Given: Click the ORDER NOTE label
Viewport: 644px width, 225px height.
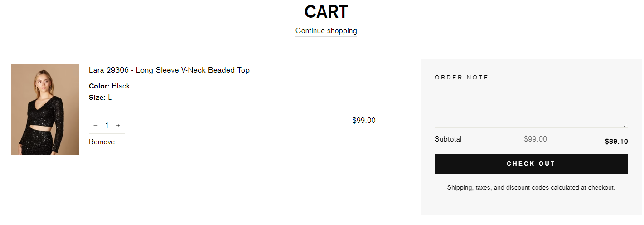Looking at the screenshot, I should pos(461,78).
